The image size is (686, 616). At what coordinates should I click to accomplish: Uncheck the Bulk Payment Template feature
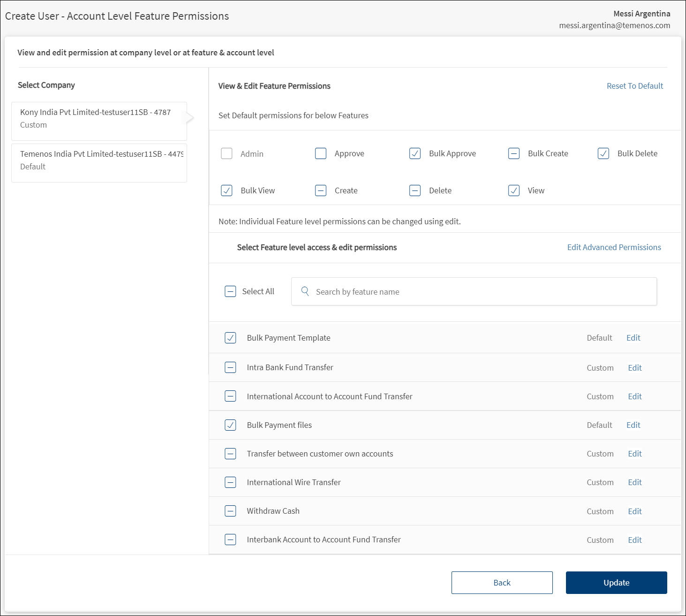(230, 338)
